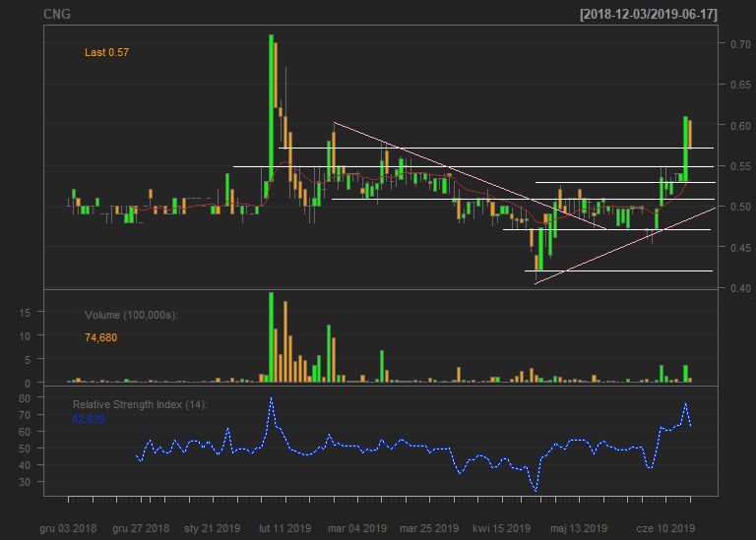Viewport: 756px width, 540px height.
Task: Click the 'Last 0.57' price label
Action: pyautogui.click(x=106, y=52)
